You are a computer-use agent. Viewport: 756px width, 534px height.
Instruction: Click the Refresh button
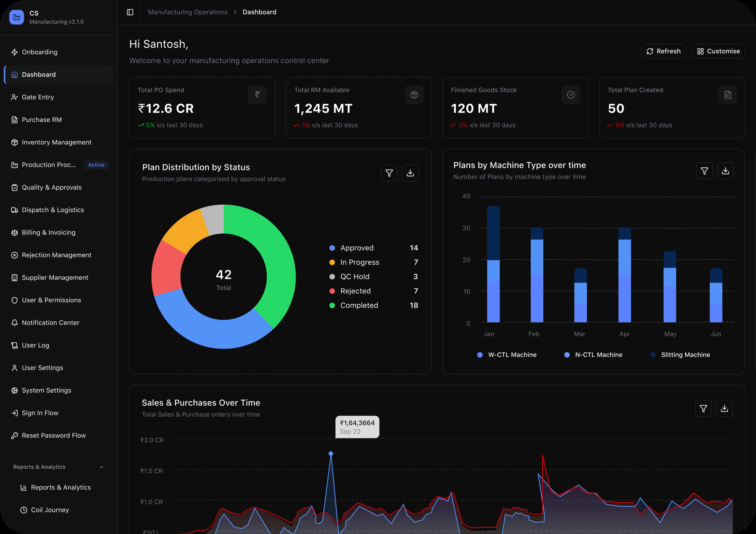663,51
